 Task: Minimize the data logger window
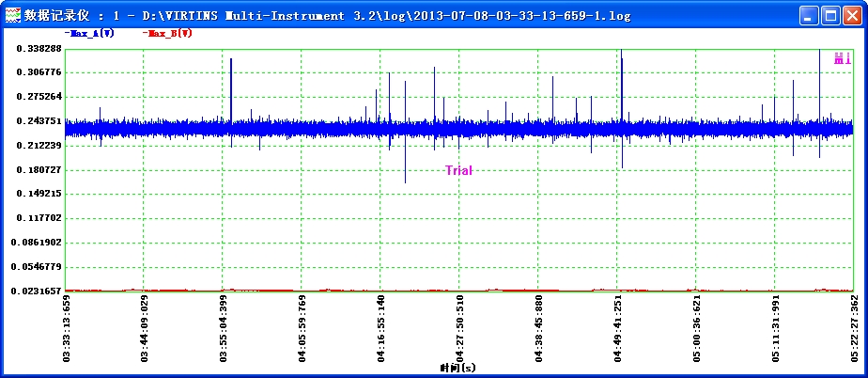click(x=809, y=16)
